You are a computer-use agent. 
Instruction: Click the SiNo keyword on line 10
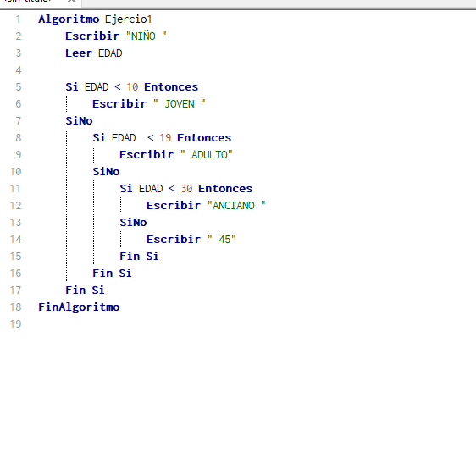tap(106, 172)
